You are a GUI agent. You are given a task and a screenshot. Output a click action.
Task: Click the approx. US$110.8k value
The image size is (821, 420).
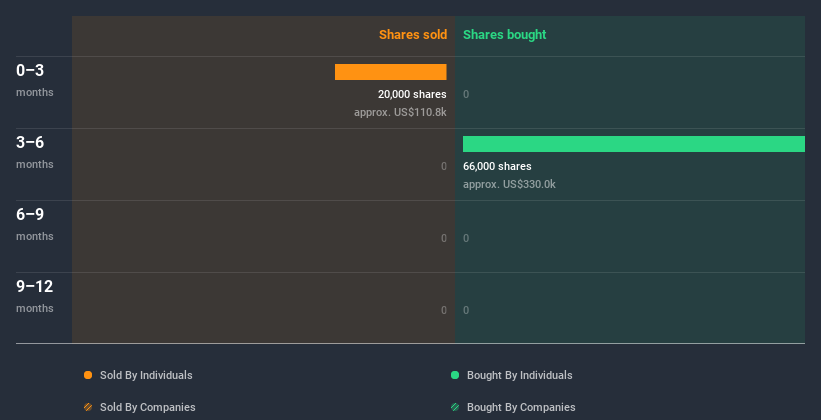(400, 112)
